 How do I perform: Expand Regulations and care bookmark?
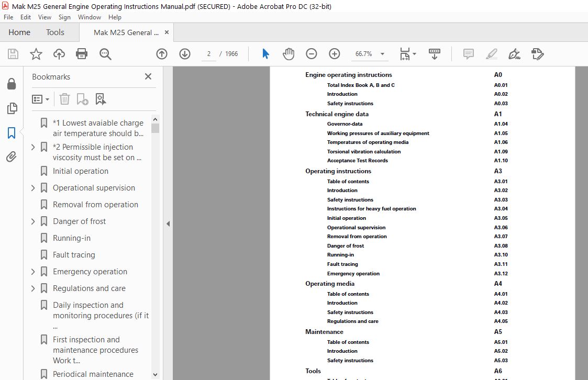tap(32, 288)
